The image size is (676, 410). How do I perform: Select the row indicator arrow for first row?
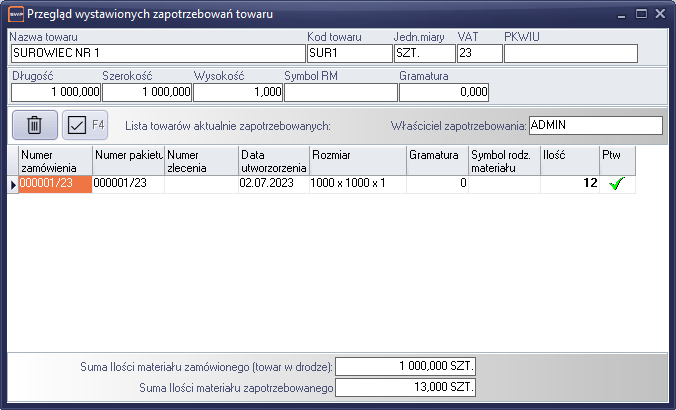(13, 184)
